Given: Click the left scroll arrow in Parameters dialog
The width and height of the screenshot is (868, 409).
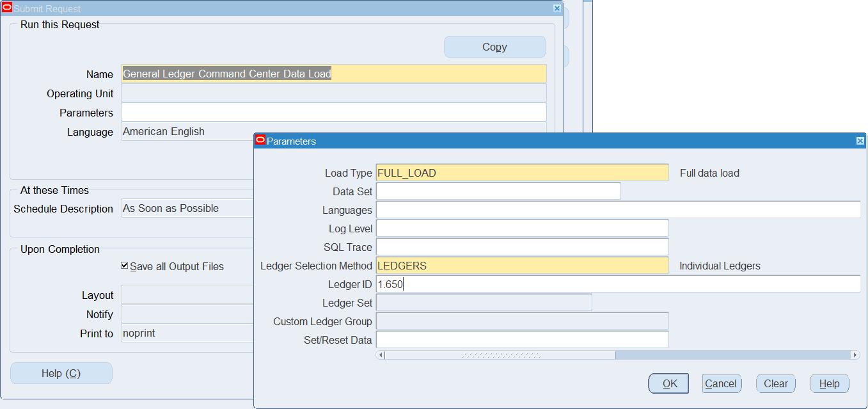Looking at the screenshot, I should (x=381, y=354).
